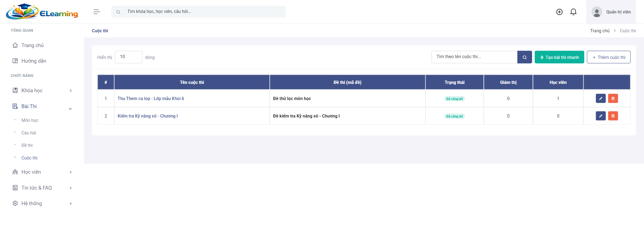644x242 pixels.
Task: Click Đã công bố badge in row 1
Action: [x=455, y=99]
